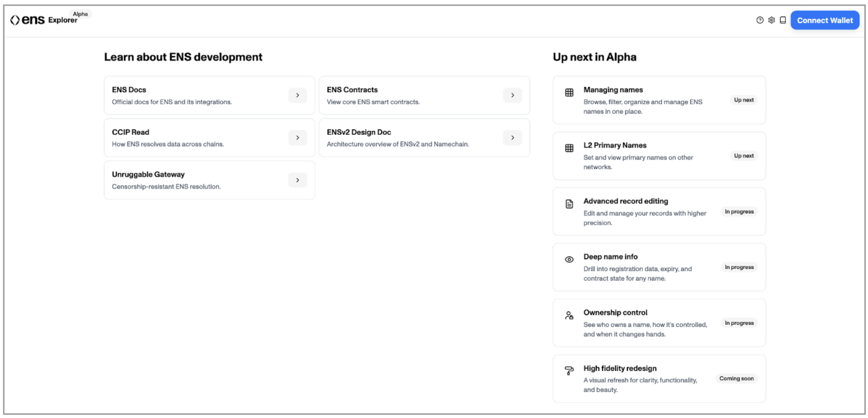Click the Up next badge on Managing names
This screenshot has height=418, width=868.
pos(743,100)
